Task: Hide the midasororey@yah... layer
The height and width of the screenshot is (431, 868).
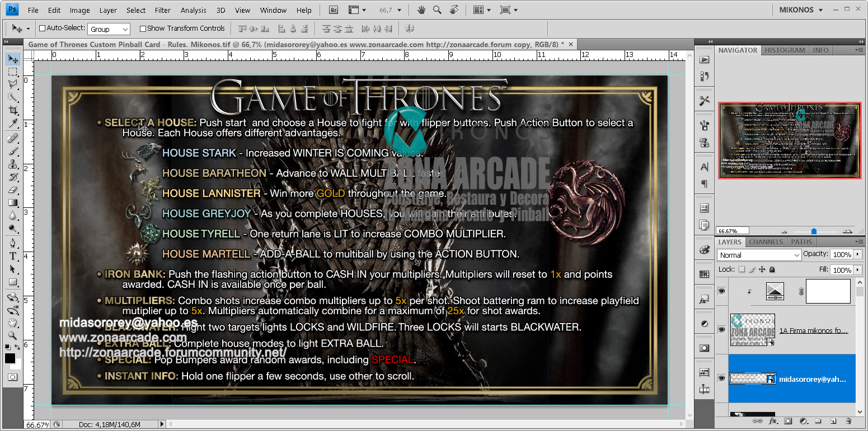Action: tap(722, 378)
